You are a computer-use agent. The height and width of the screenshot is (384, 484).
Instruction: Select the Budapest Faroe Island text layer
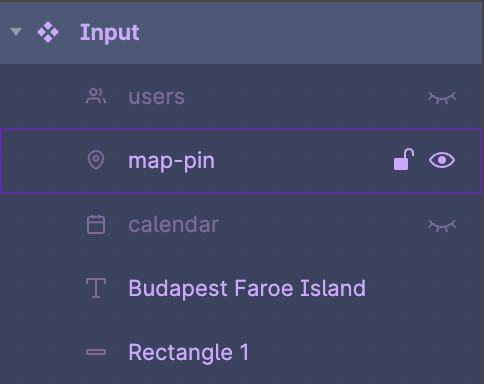coord(247,289)
